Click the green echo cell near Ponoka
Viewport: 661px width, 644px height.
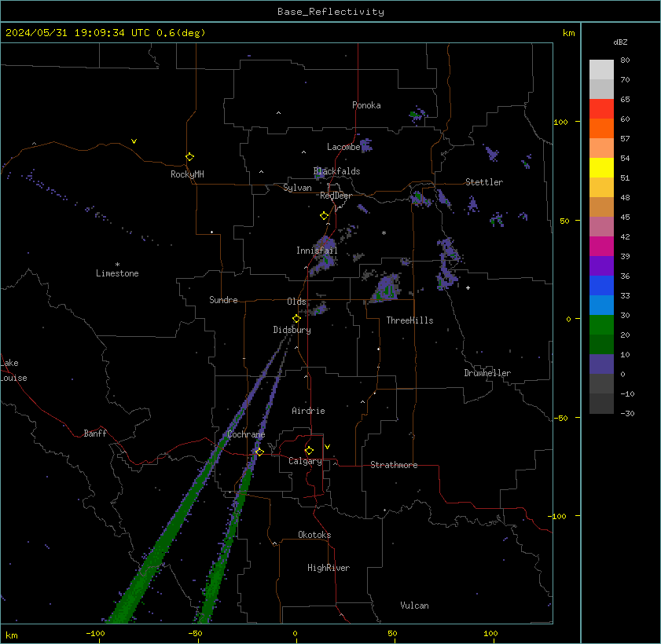[x=416, y=114]
